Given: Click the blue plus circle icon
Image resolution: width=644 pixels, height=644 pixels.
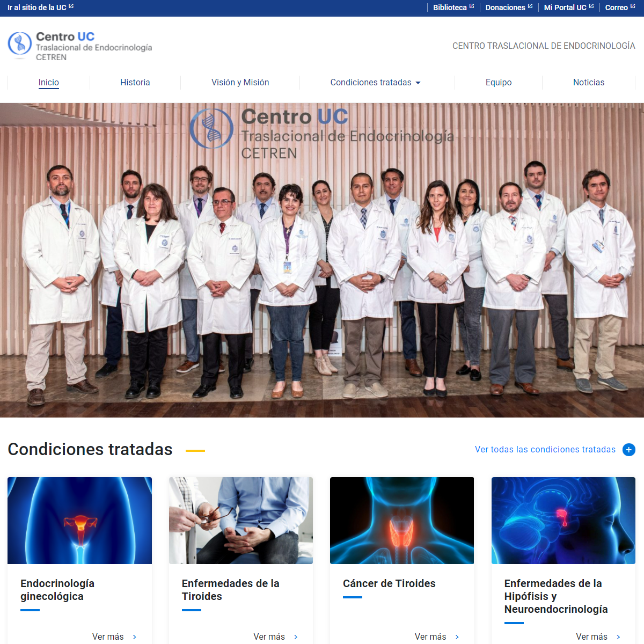Looking at the screenshot, I should pos(629,450).
